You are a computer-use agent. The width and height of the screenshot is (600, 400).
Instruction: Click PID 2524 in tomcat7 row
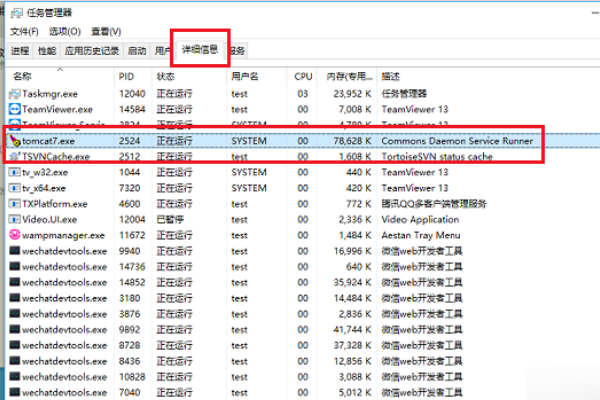click(129, 141)
